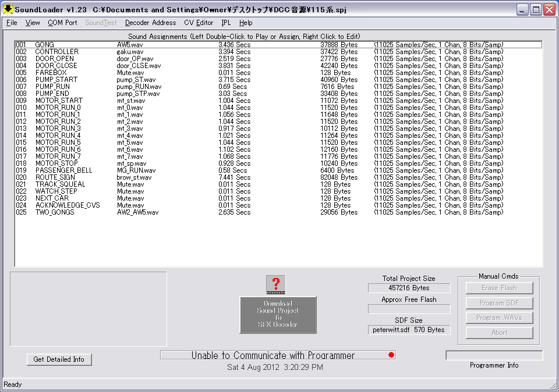Screen dimensions: 559x392
Task: Click the SDF Size peterwitt.sdf field
Action: (409, 330)
